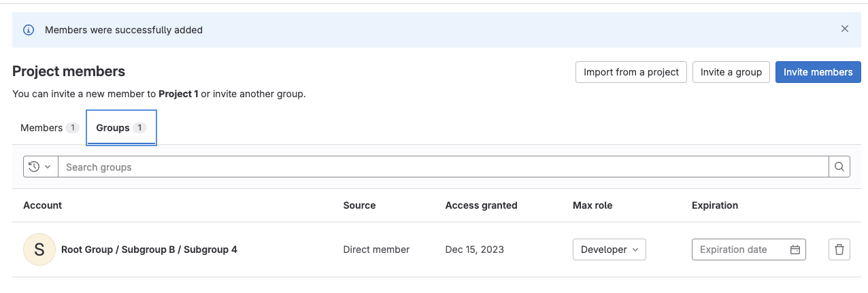Screen dimensions: 868x293
Task: Click the Invite members button
Action: tap(818, 72)
